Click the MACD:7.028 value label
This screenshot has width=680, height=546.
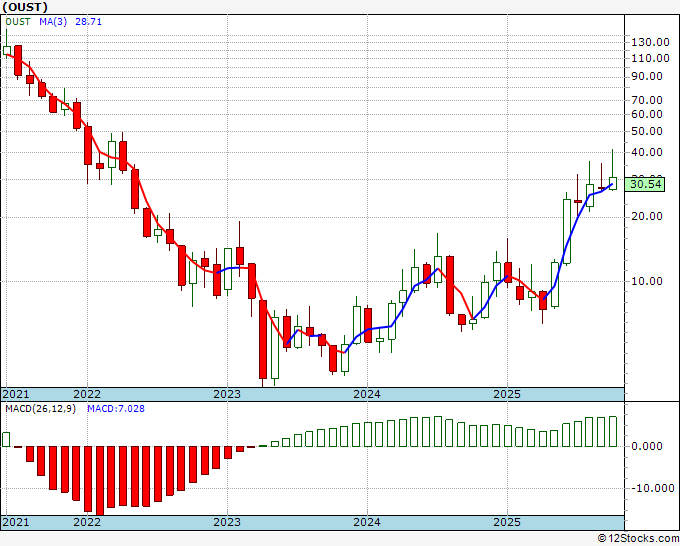(x=116, y=409)
